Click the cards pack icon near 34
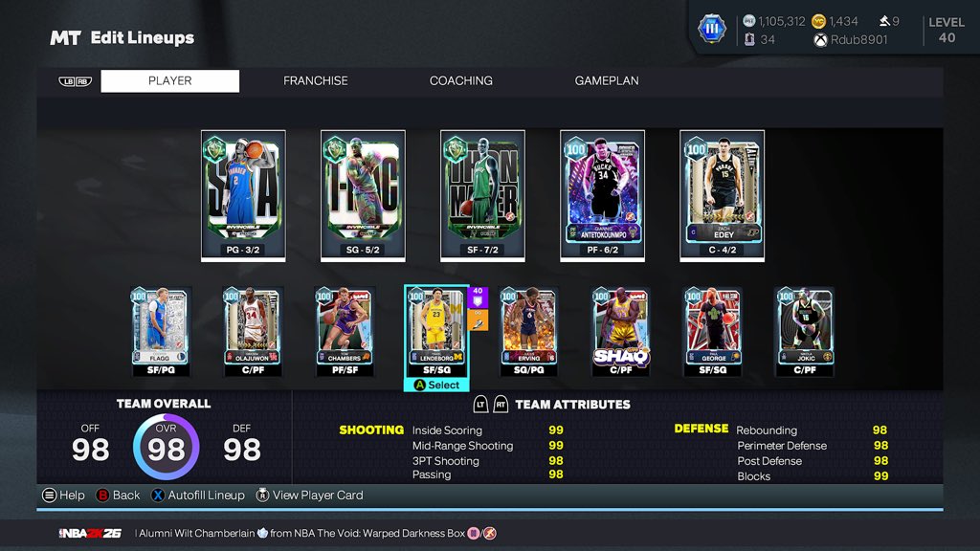 click(749, 39)
